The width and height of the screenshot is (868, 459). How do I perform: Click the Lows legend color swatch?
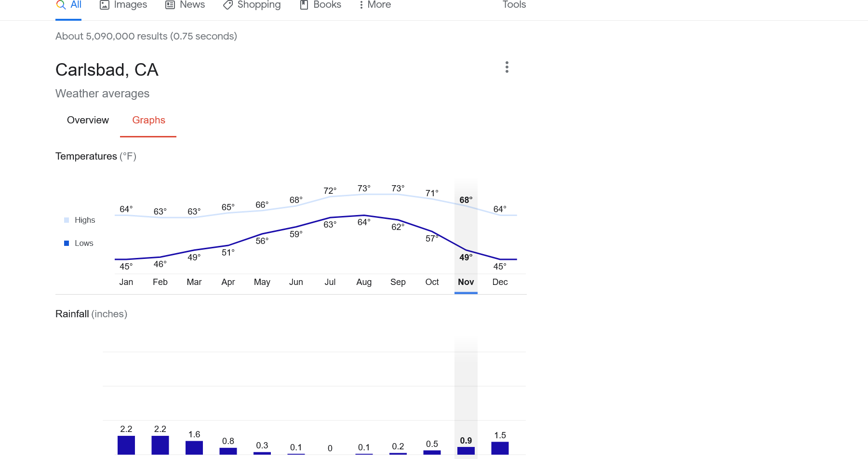click(x=67, y=243)
